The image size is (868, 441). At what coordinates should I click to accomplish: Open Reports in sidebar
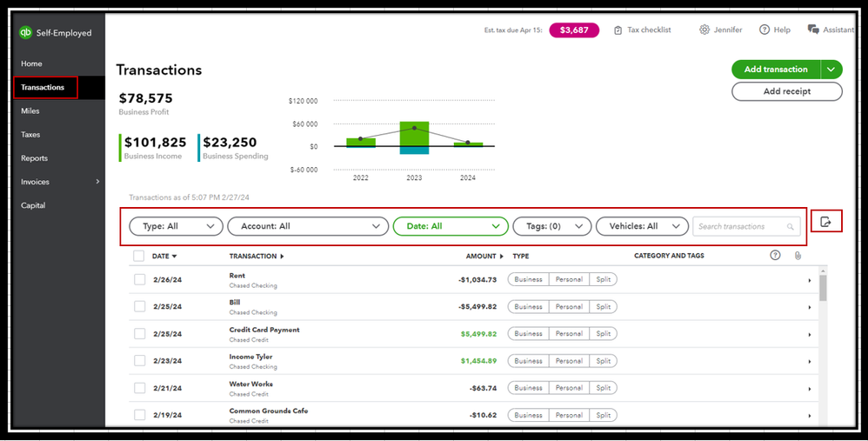pyautogui.click(x=34, y=158)
